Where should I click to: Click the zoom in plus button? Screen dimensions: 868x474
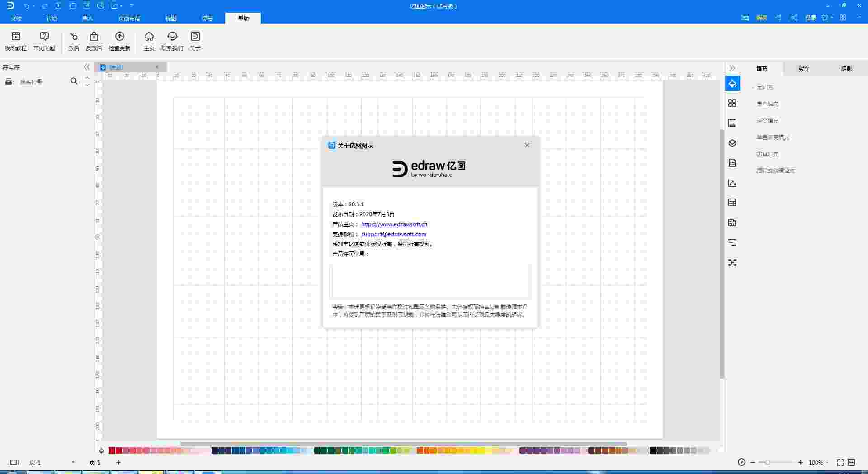point(801,462)
